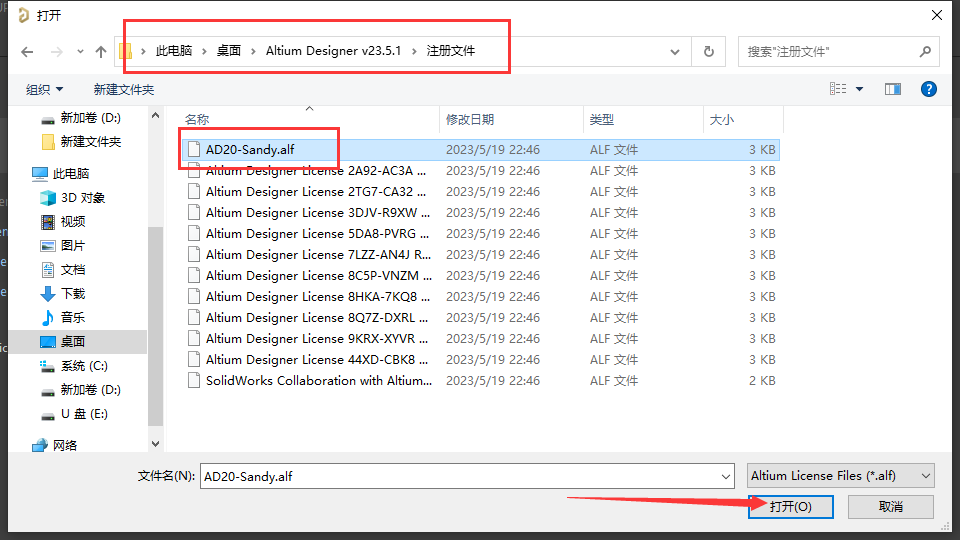Screen dimensions: 960x540
Task: Select 桌面 in the address breadcrumb
Action: [x=229, y=51]
